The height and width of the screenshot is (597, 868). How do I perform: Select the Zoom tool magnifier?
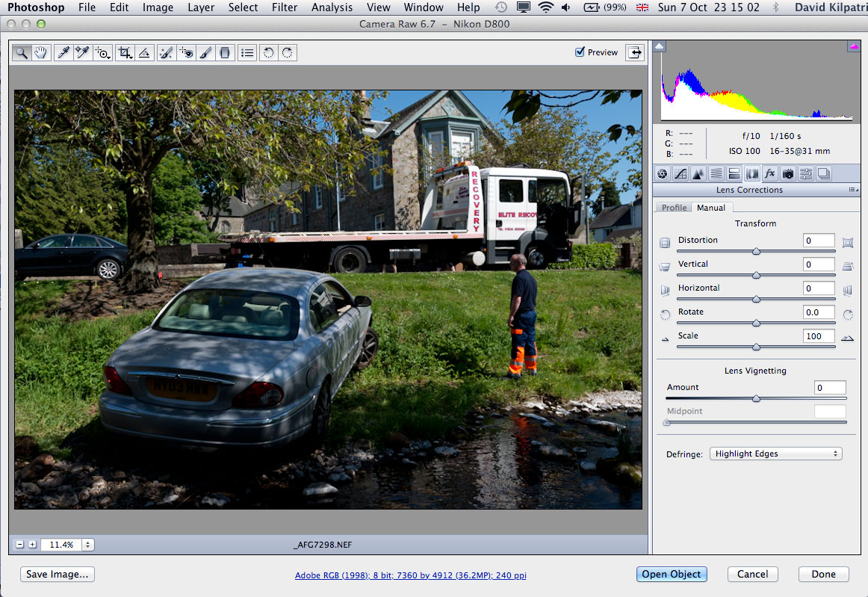(22, 52)
